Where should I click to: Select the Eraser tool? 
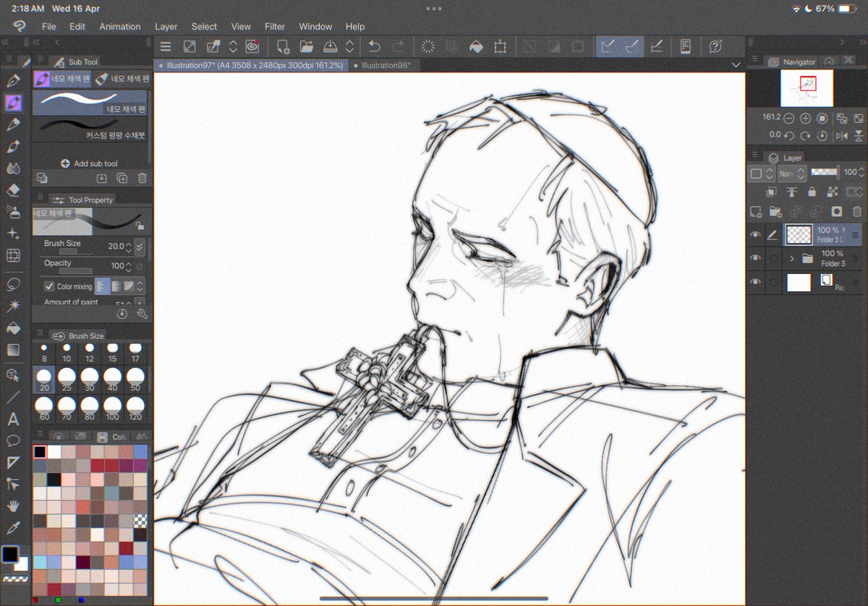coord(13,189)
